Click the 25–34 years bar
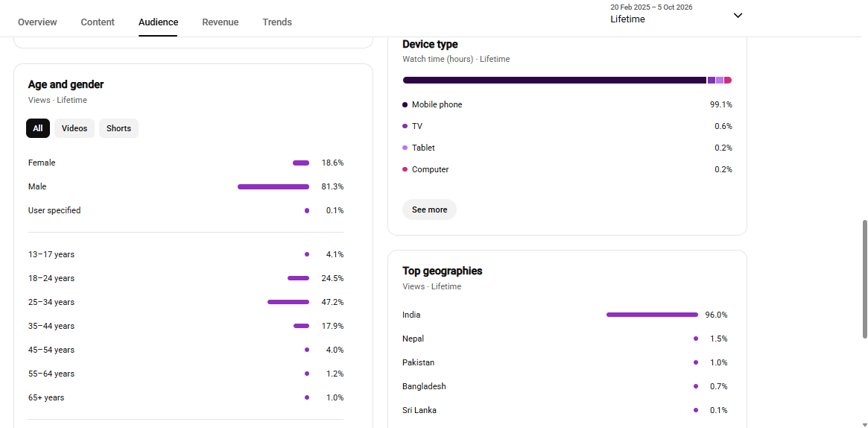 click(288, 302)
